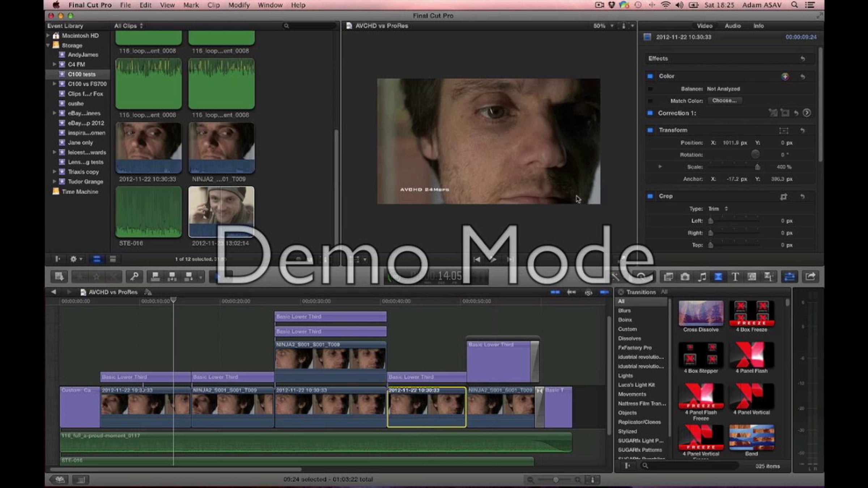Open the Crop Type Trim dropdown
This screenshot has width=868, height=488.
(x=718, y=209)
